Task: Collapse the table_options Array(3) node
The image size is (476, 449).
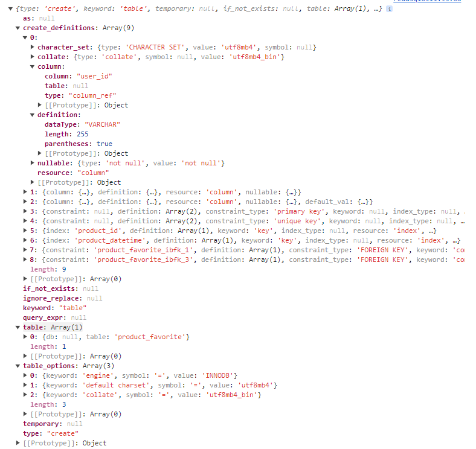Action: click(x=18, y=366)
